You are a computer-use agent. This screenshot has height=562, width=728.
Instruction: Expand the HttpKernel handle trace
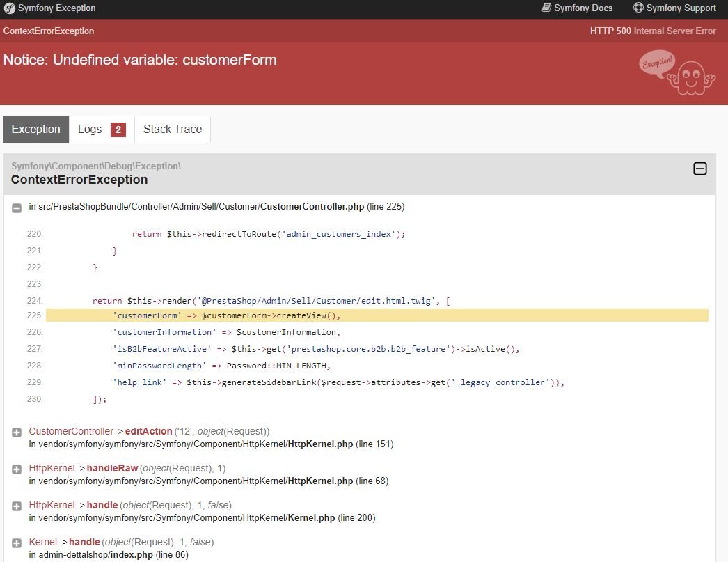[x=17, y=506]
